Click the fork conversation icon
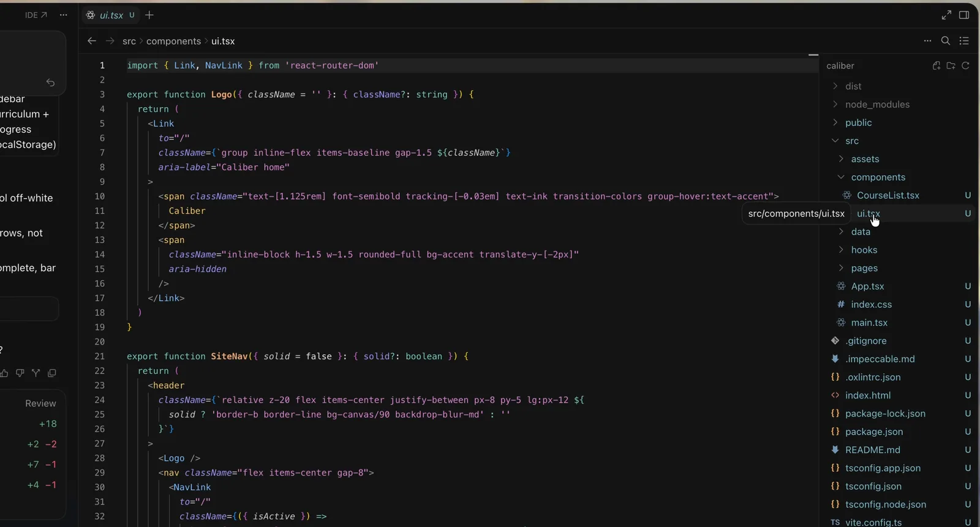The image size is (980, 527). 36,373
